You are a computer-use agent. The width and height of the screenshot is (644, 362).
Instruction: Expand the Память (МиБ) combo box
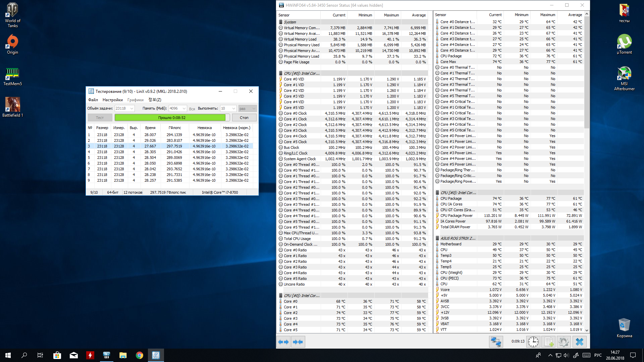[x=184, y=109]
